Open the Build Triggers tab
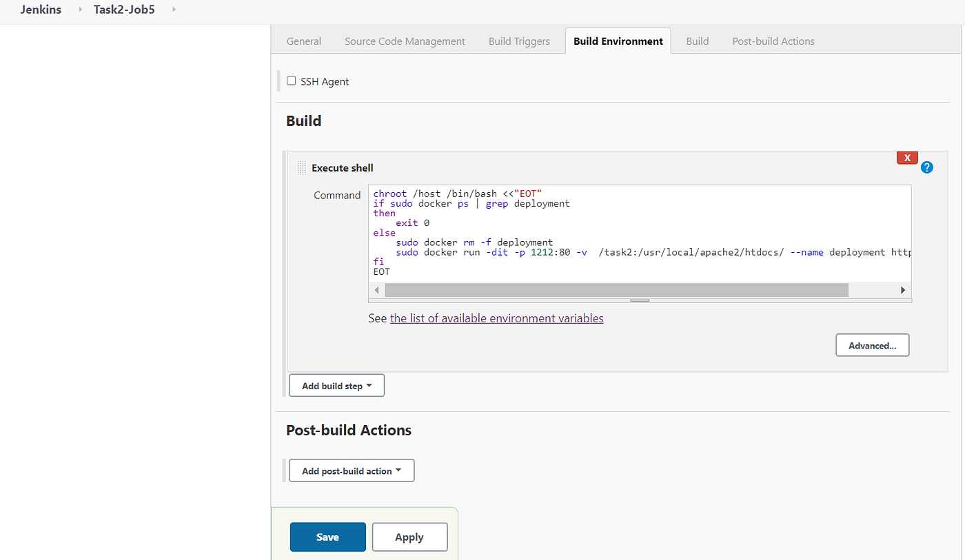The width and height of the screenshot is (965, 560). coord(519,41)
